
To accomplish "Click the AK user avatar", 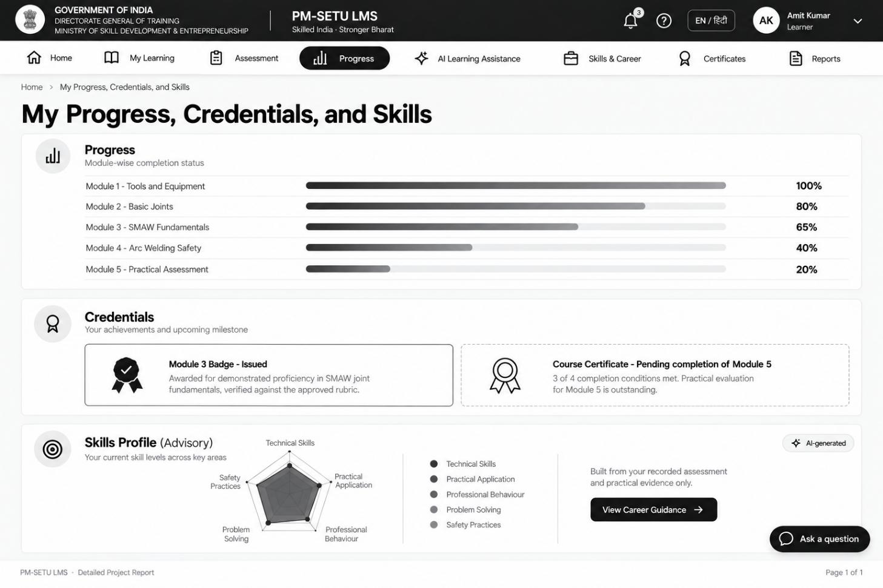I will (766, 21).
